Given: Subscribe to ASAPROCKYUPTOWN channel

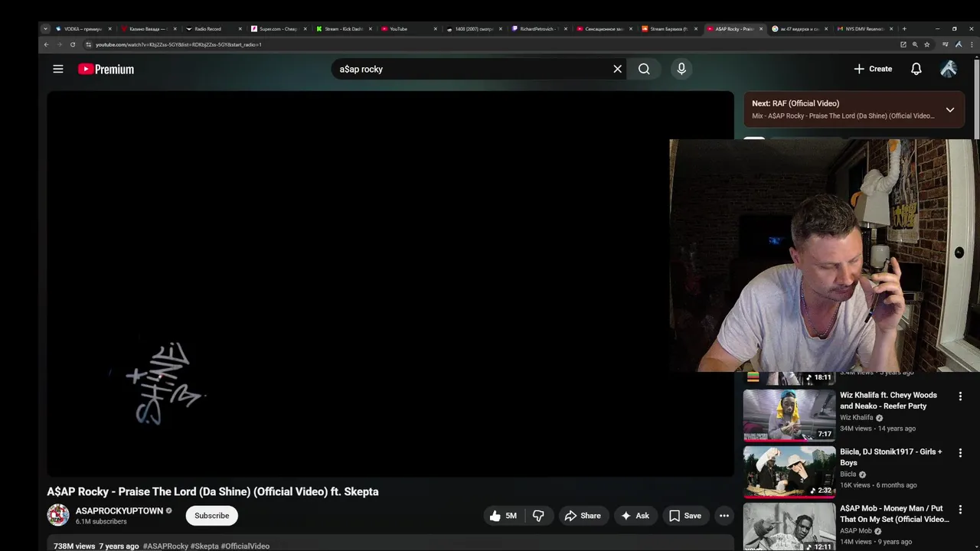Looking at the screenshot, I should 211,516.
